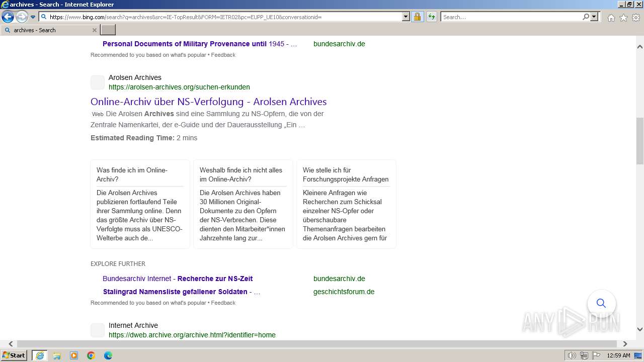Open the media player taskbar icon
644x362 pixels.
point(74,355)
